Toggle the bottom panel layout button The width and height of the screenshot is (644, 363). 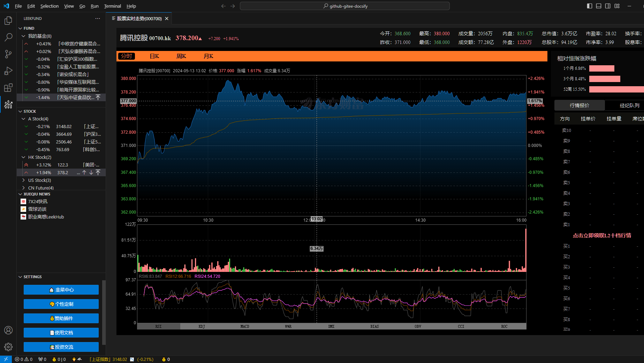pos(599,6)
